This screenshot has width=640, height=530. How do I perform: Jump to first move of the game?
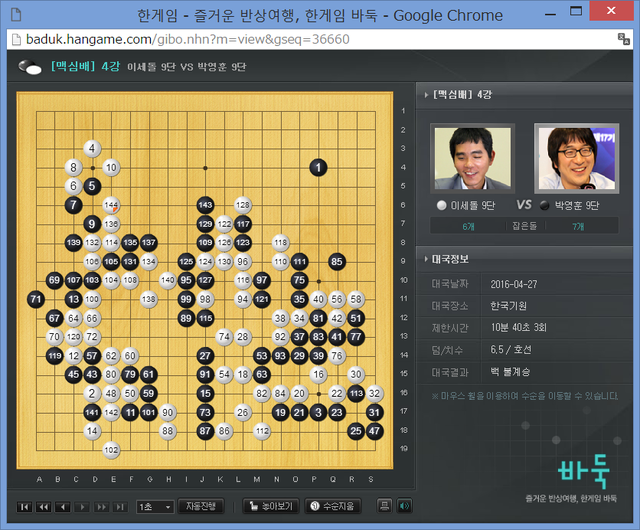[x=24, y=507]
